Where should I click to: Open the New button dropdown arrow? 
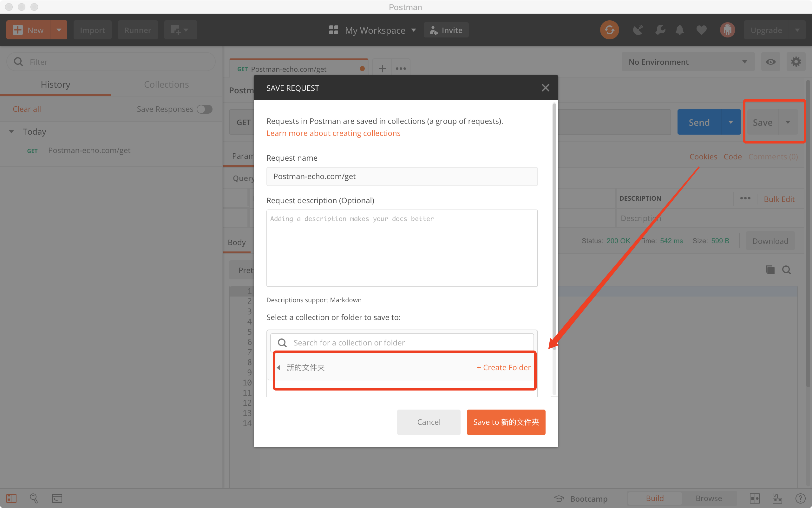pyautogui.click(x=59, y=30)
